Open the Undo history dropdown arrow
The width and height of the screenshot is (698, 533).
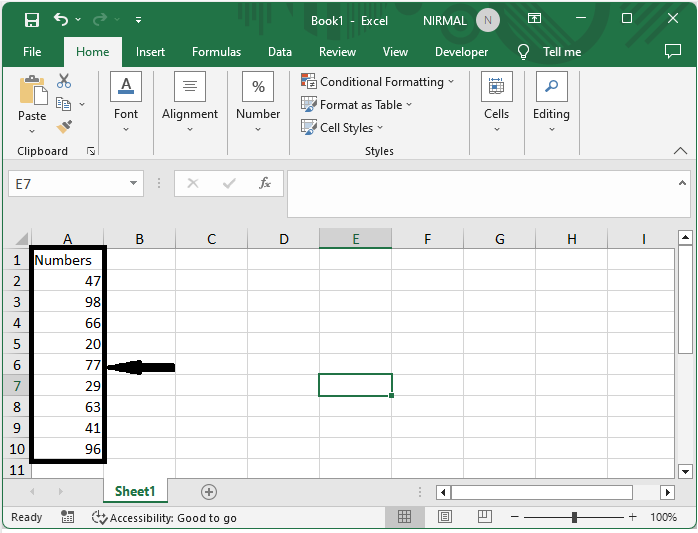(78, 20)
